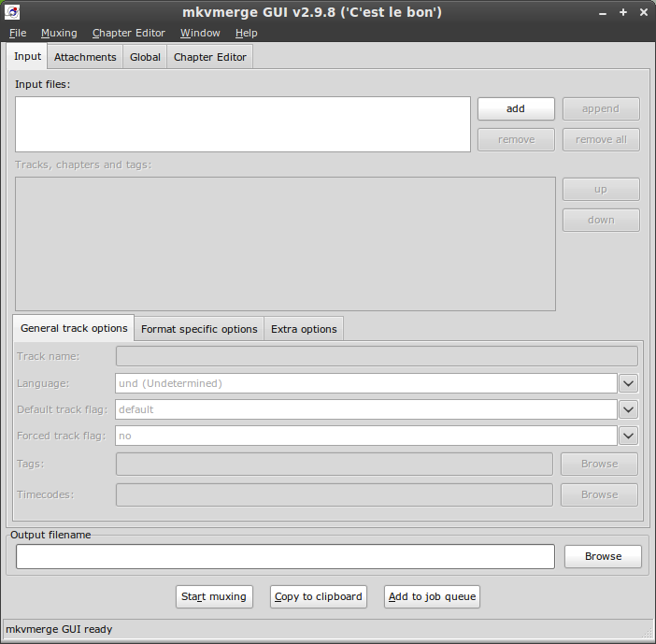Image resolution: width=656 pixels, height=644 pixels.
Task: Click the down button for tracks
Action: [x=601, y=220]
